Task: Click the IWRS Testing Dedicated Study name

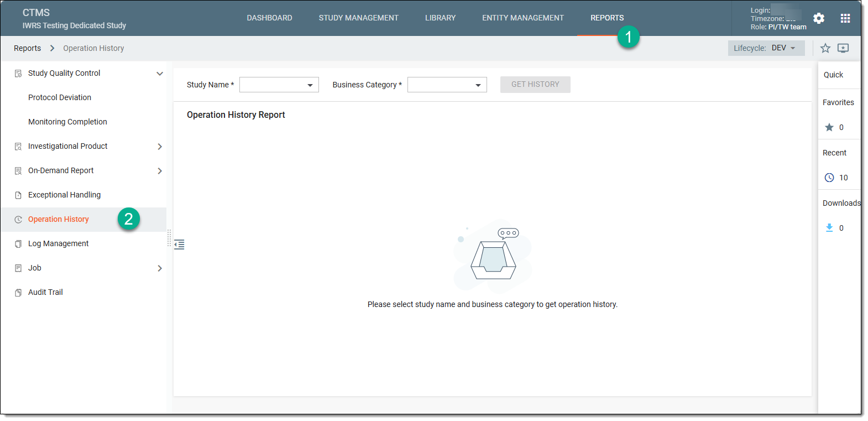Action: (x=74, y=26)
